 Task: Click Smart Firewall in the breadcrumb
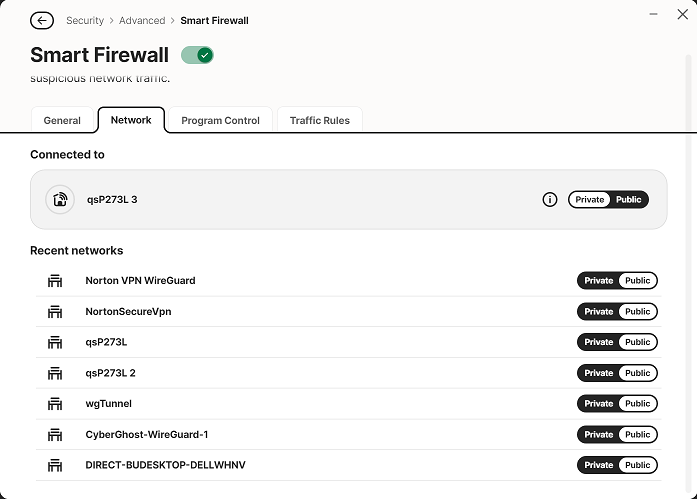point(214,20)
